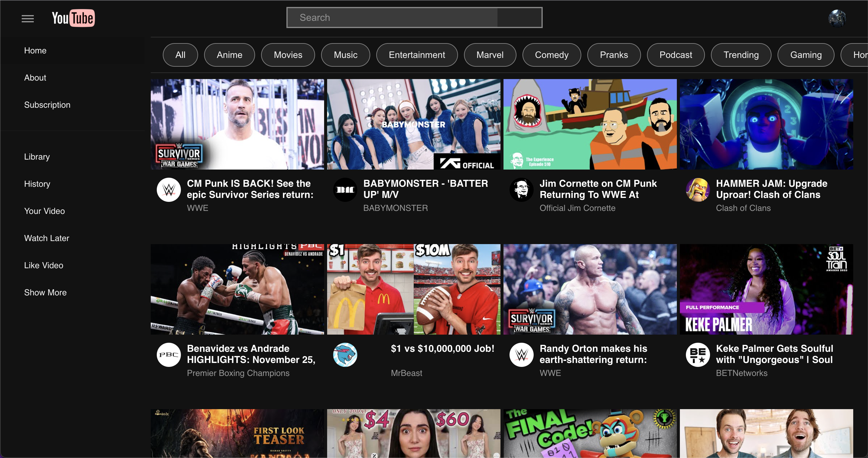Viewport: 868px width, 458px height.
Task: Select the Gaming filter chip
Action: point(806,55)
